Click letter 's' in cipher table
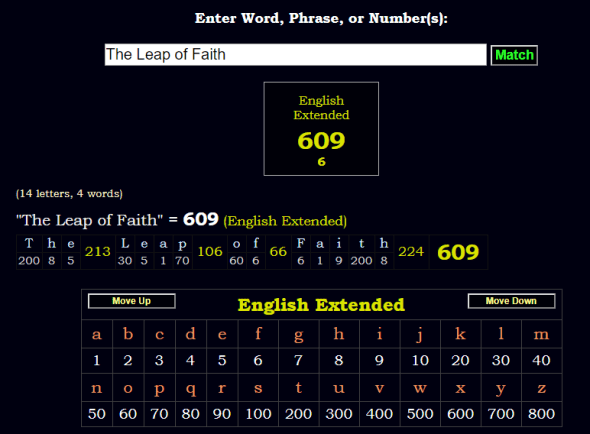Image resolution: width=590 pixels, height=434 pixels. [258, 388]
